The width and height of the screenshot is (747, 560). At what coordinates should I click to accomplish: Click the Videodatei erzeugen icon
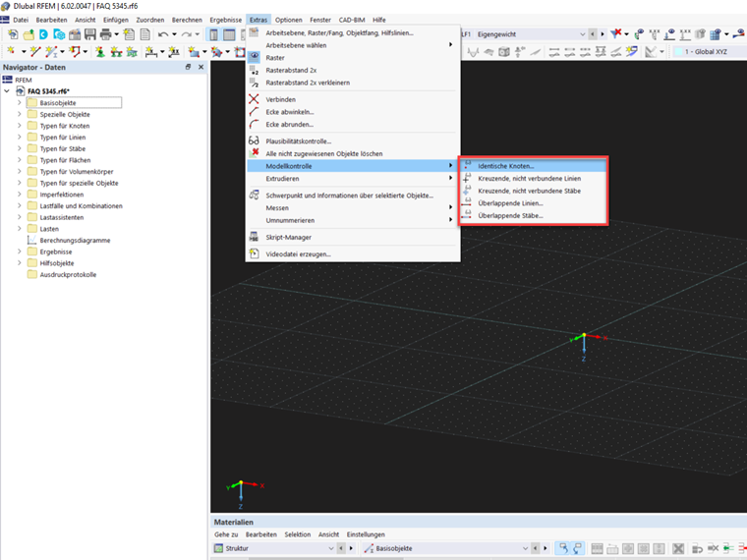click(254, 253)
